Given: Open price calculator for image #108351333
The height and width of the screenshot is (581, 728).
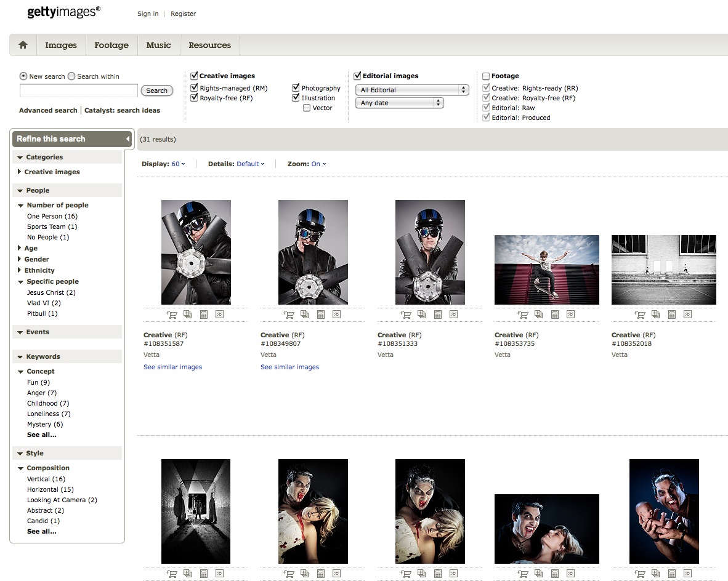Looking at the screenshot, I should pyautogui.click(x=438, y=315).
